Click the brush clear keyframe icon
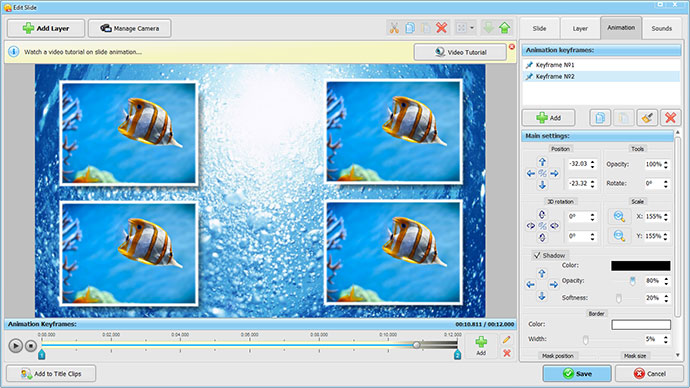The height and width of the screenshot is (388, 690). point(647,117)
